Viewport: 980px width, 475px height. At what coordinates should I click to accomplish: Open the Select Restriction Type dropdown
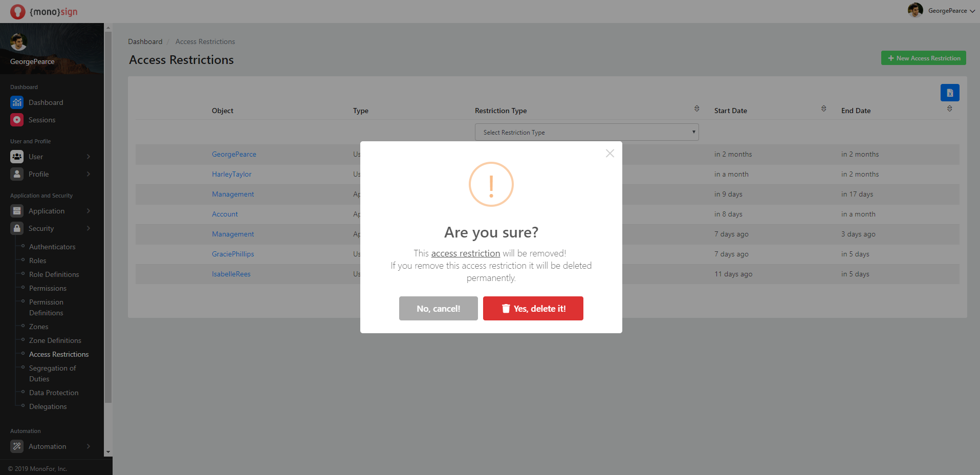586,132
